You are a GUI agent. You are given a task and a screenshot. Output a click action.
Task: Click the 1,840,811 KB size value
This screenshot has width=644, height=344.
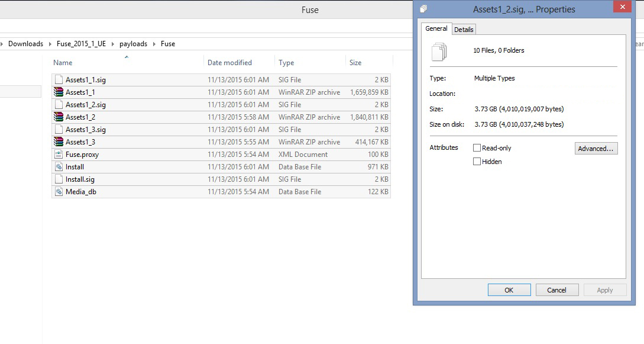pos(369,117)
